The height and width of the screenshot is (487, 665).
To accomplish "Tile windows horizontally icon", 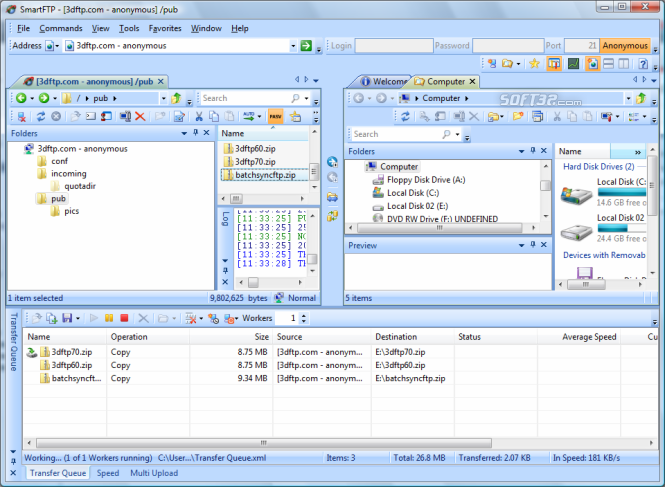I will pos(608,64).
